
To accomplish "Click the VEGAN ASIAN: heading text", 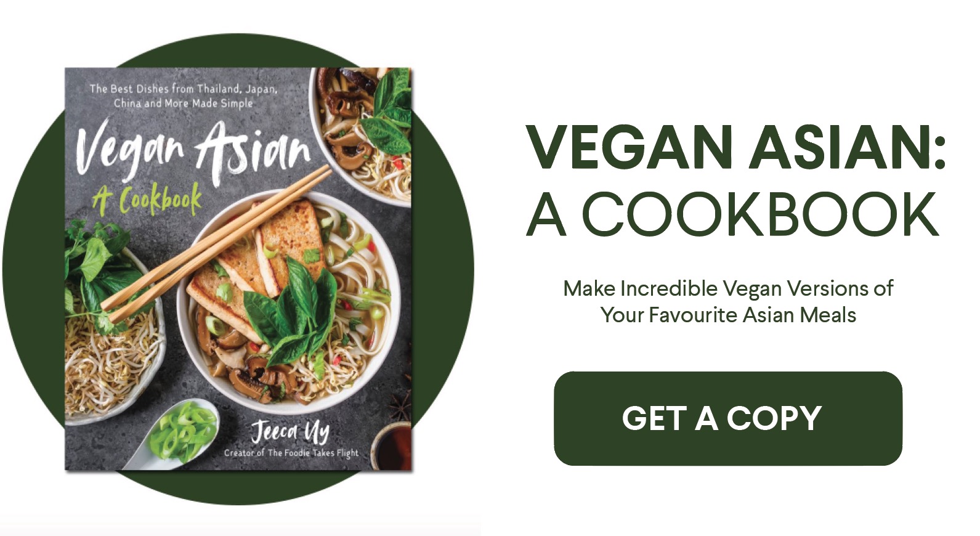I will (736, 147).
